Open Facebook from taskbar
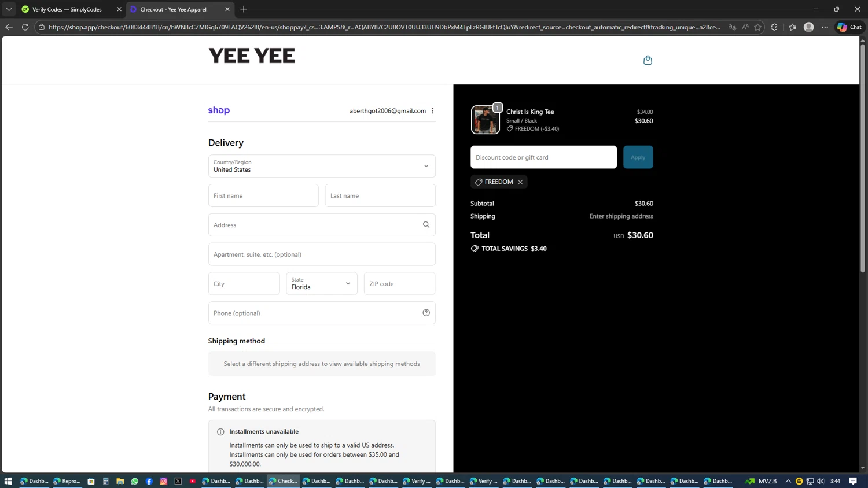Image resolution: width=868 pixels, height=488 pixels. [149, 481]
